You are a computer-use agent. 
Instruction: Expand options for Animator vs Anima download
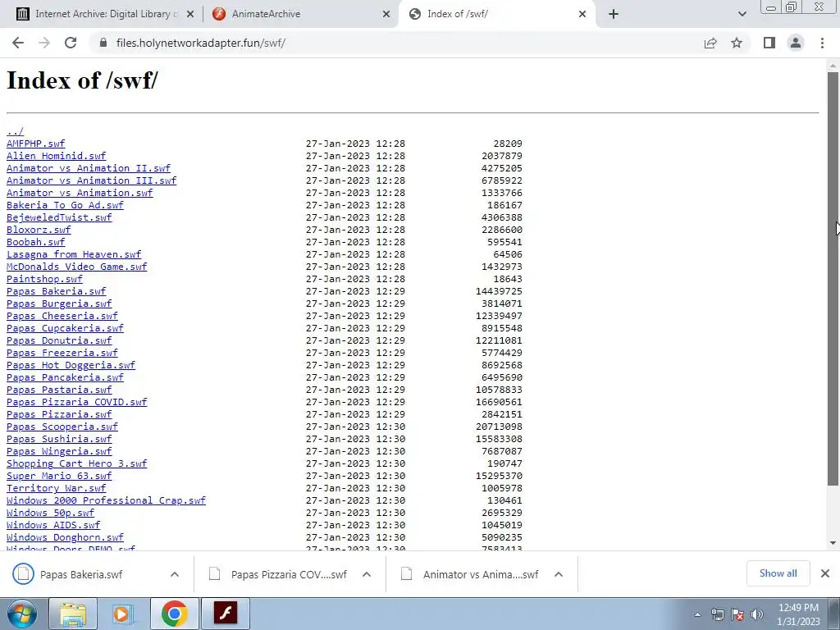tap(559, 574)
